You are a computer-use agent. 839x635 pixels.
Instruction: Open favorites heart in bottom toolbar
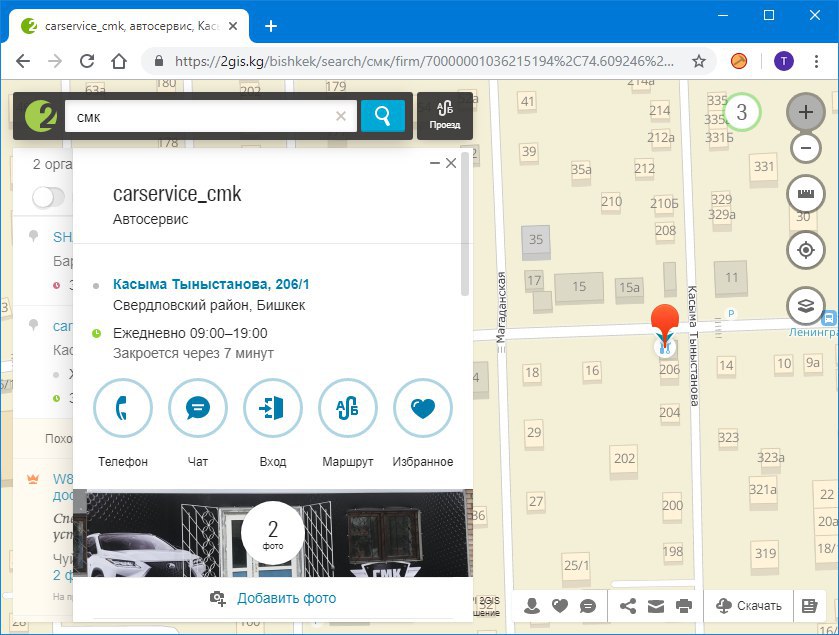[x=560, y=606]
